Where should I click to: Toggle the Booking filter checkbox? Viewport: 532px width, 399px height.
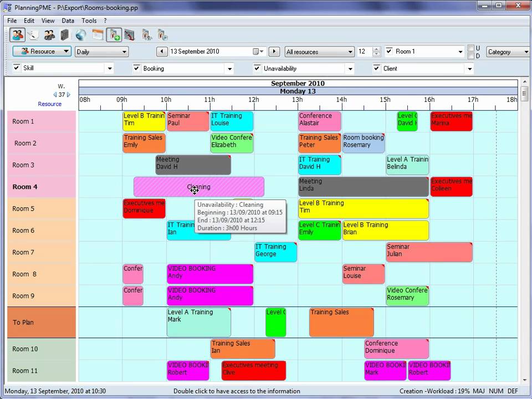(136, 68)
